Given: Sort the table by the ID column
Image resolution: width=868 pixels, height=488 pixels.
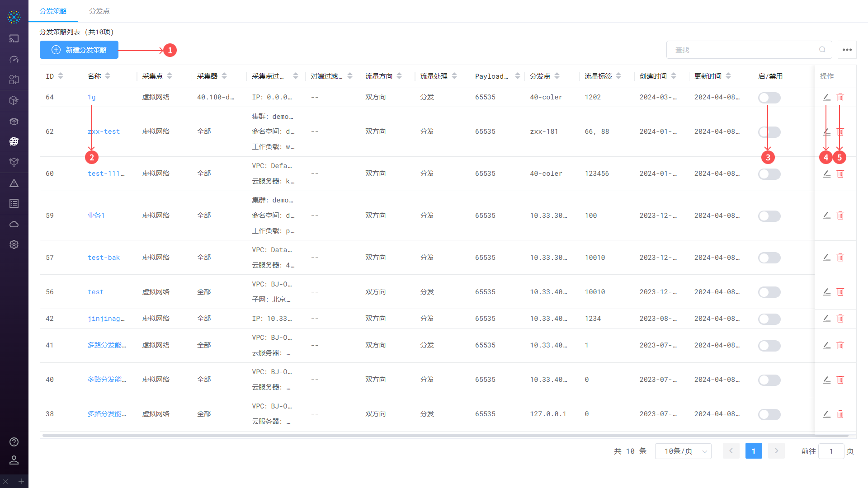Looking at the screenshot, I should pos(61,76).
